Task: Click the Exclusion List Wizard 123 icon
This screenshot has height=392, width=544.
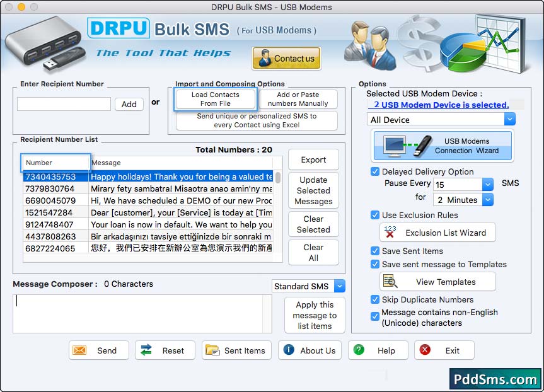Action: [390, 232]
